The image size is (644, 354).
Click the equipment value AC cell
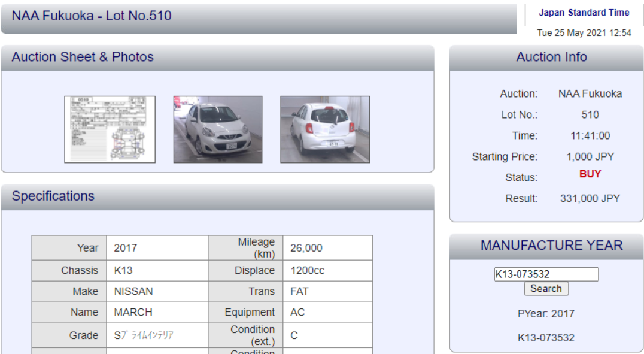328,313
